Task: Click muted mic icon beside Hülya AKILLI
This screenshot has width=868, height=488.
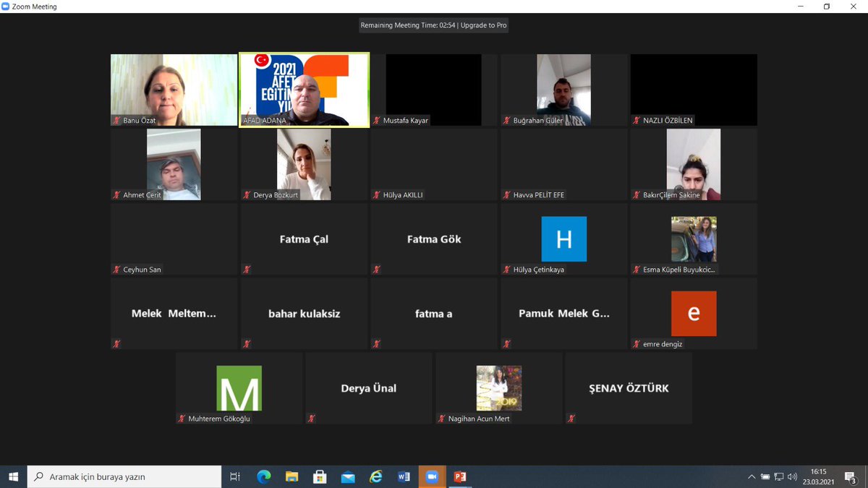Action: pos(377,195)
